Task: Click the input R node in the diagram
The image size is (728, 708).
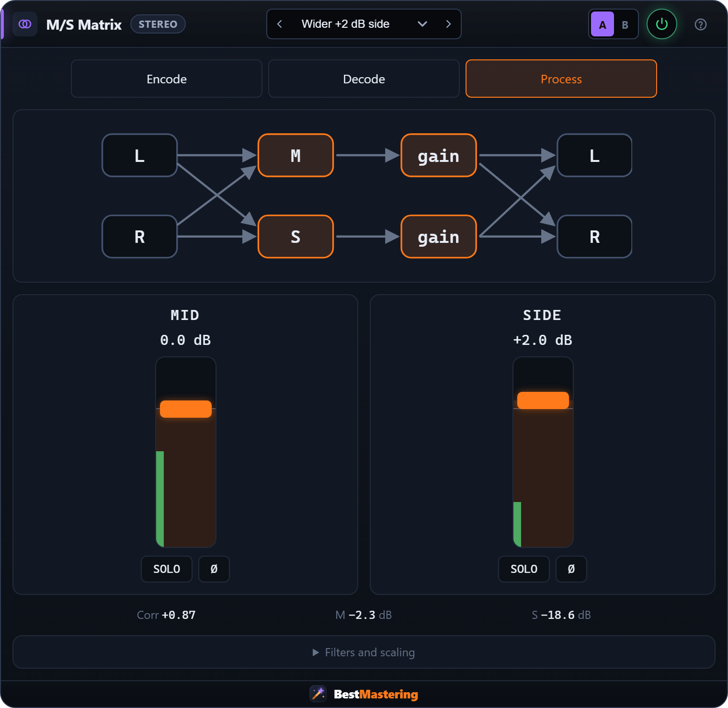Action: pos(140,237)
